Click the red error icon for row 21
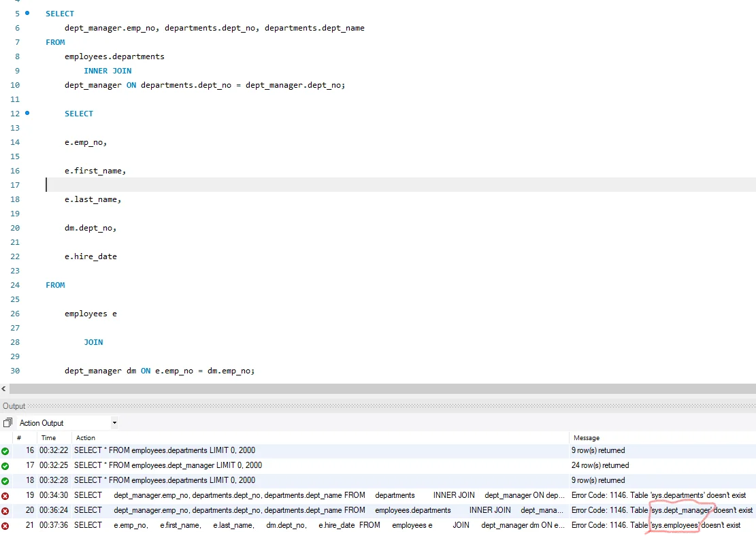 coord(5,526)
